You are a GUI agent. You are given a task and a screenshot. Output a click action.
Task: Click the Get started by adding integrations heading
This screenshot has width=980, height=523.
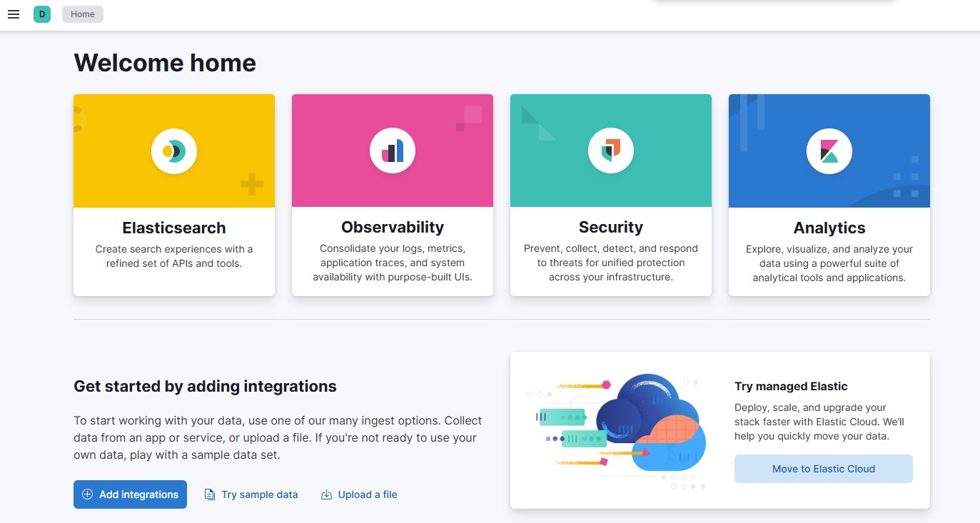point(205,387)
